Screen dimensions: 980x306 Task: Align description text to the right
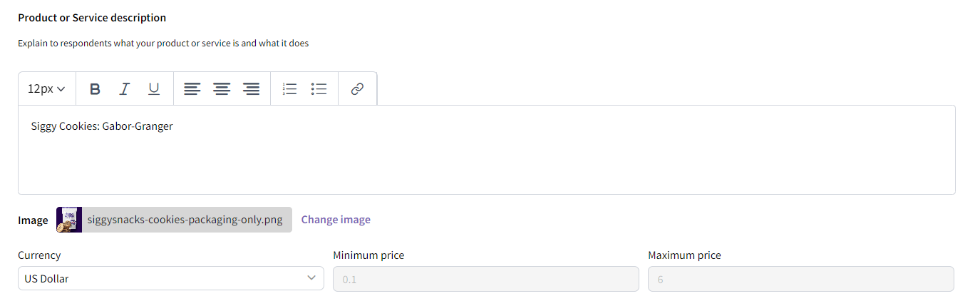[252, 89]
